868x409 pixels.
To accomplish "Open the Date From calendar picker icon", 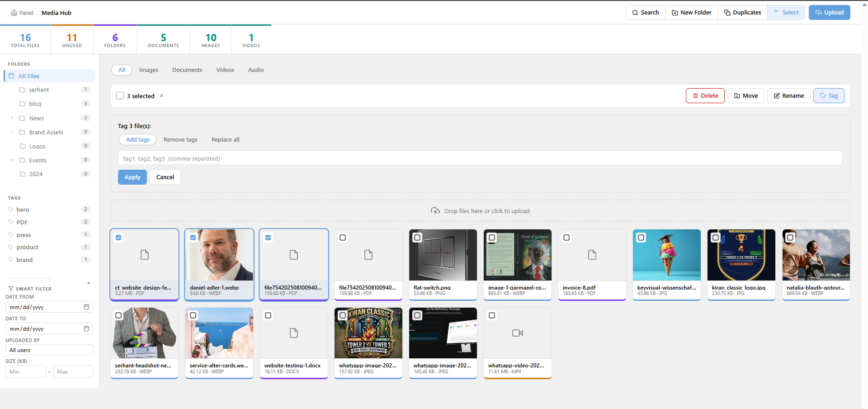I will [86, 307].
